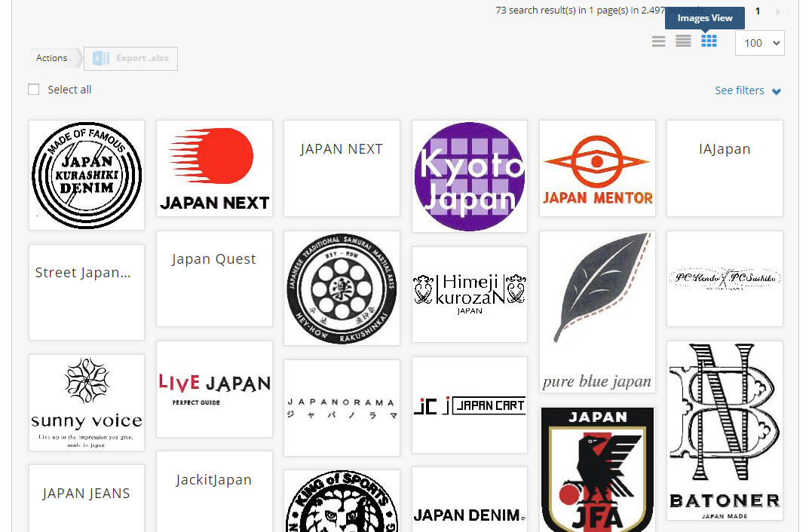This screenshot has height=532, width=812.
Task: Open the IAJapan text card
Action: coord(725,169)
